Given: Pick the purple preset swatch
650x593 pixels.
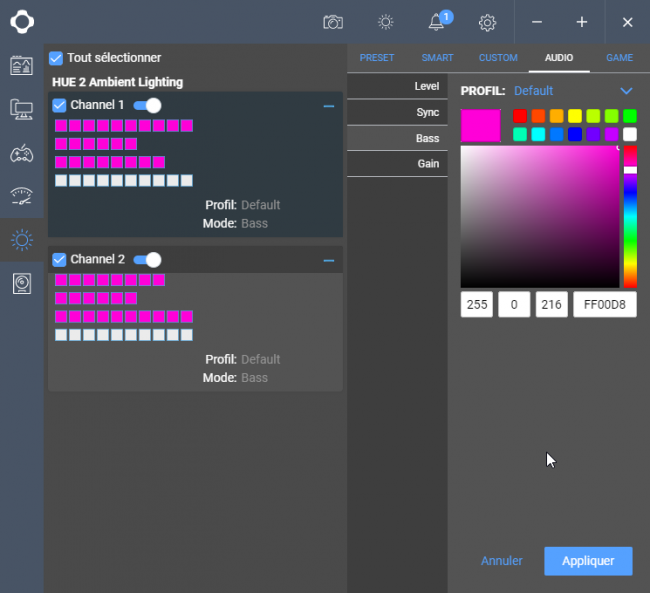Looking at the screenshot, I should click(593, 134).
